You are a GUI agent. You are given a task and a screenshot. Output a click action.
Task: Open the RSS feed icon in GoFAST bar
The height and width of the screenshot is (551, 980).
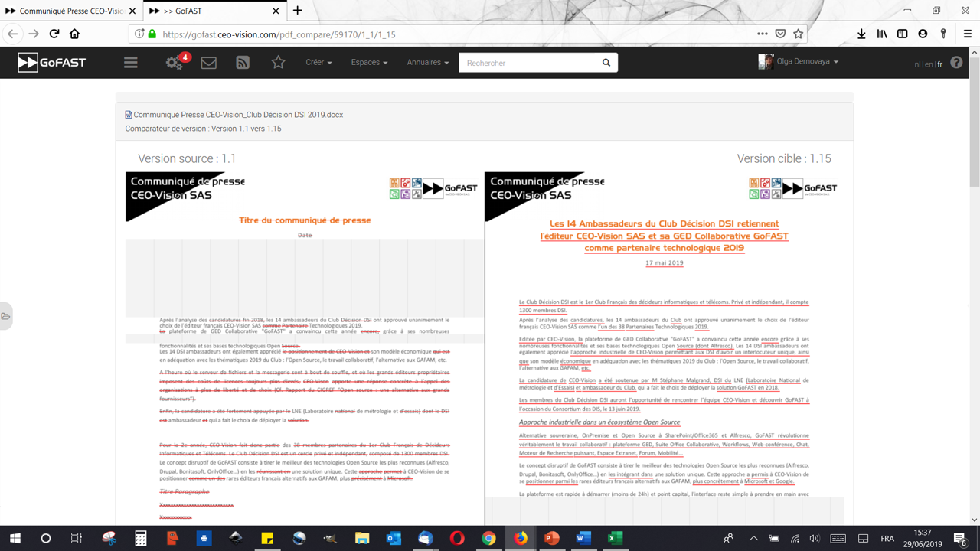[243, 63]
